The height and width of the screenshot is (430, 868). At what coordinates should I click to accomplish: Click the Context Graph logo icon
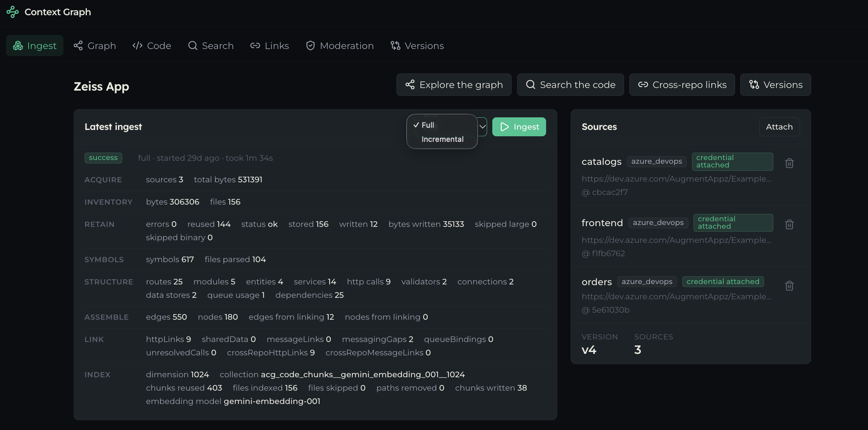tap(13, 12)
